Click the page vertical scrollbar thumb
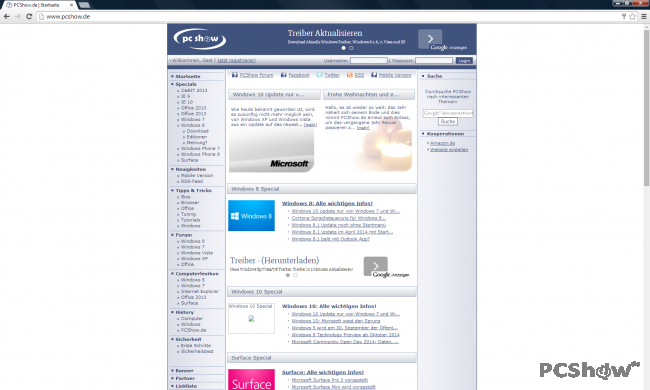 coord(646,108)
